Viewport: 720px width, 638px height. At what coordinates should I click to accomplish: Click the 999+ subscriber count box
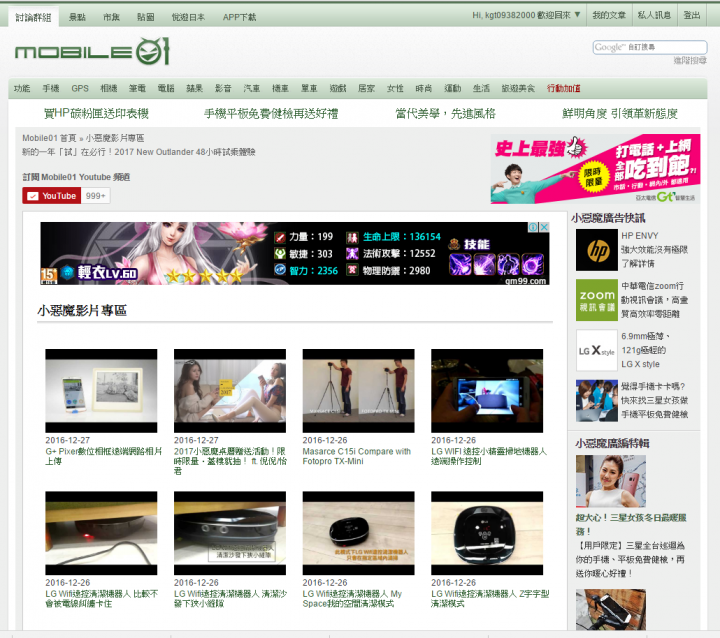click(x=96, y=196)
